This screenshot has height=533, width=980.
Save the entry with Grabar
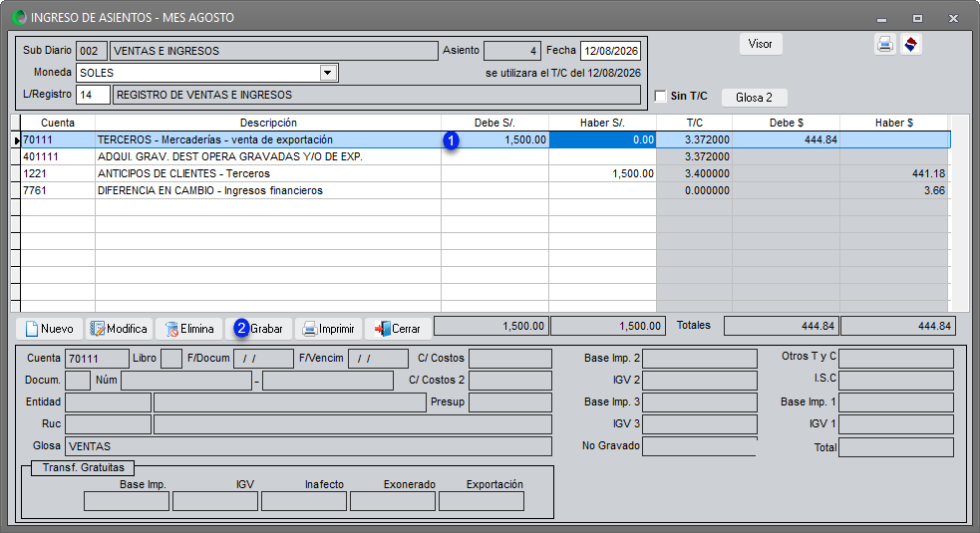(259, 329)
